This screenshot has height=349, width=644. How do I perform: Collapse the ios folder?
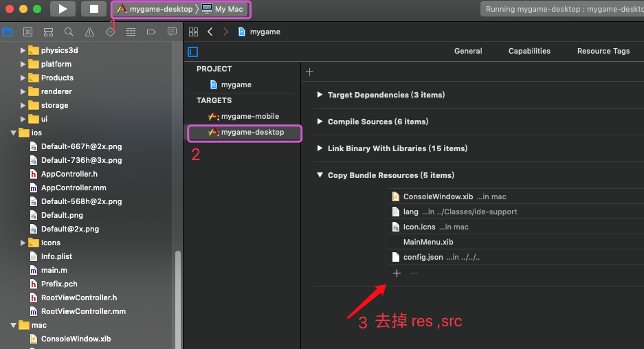14,133
